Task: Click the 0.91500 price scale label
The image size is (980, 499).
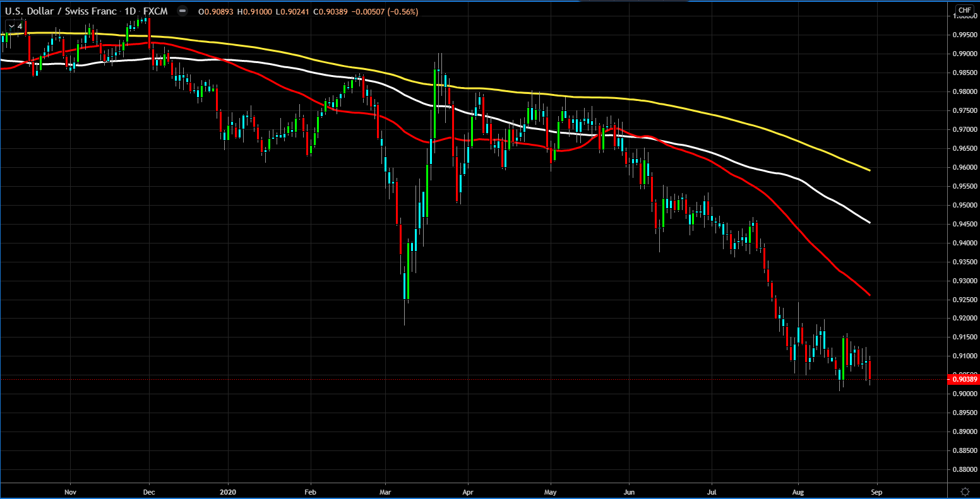Action: click(965, 338)
